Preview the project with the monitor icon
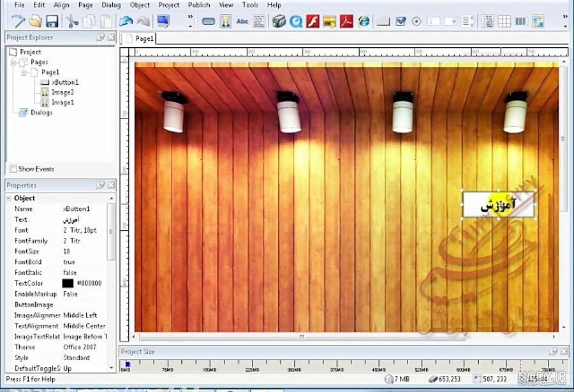The height and width of the screenshot is (392, 574). point(163,21)
